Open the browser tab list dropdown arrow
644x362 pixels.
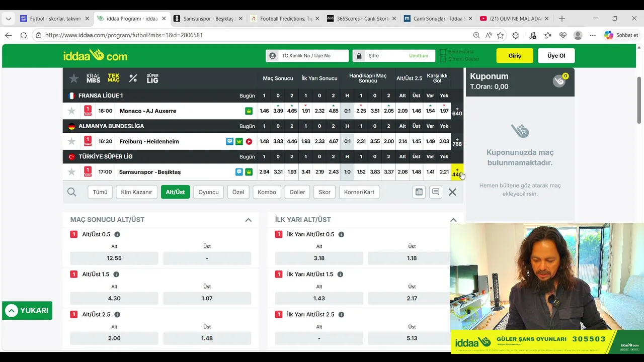[8, 19]
